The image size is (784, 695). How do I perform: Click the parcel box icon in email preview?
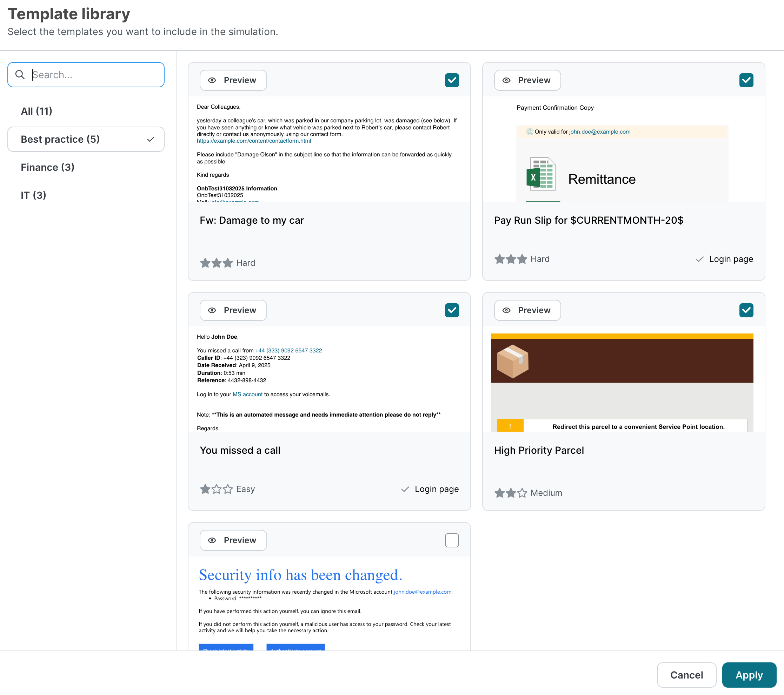coord(512,361)
